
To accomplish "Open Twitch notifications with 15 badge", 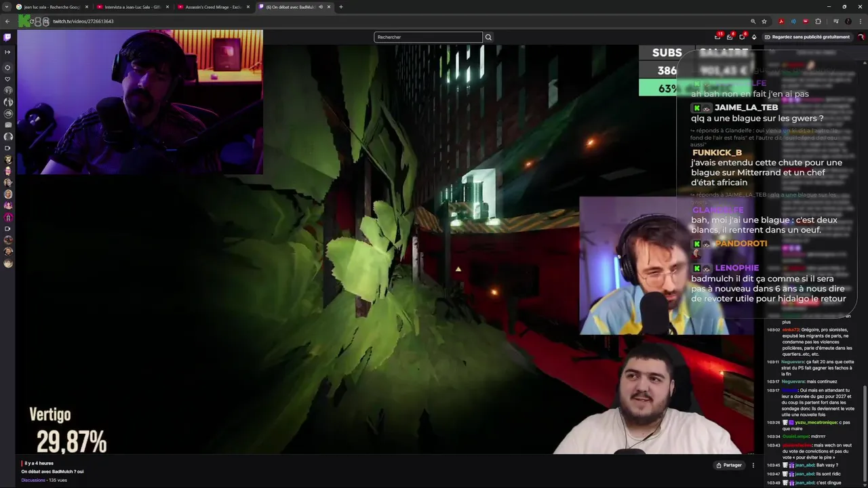I will click(717, 37).
